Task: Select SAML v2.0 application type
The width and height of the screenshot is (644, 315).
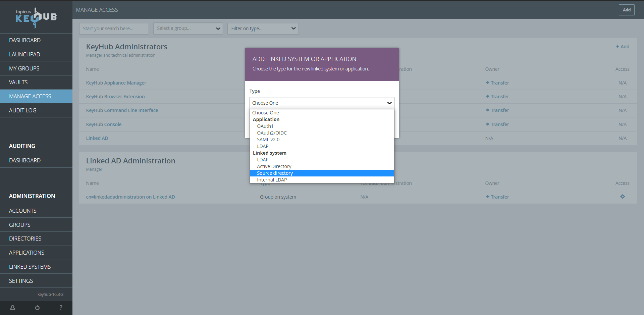Action: pyautogui.click(x=322, y=140)
